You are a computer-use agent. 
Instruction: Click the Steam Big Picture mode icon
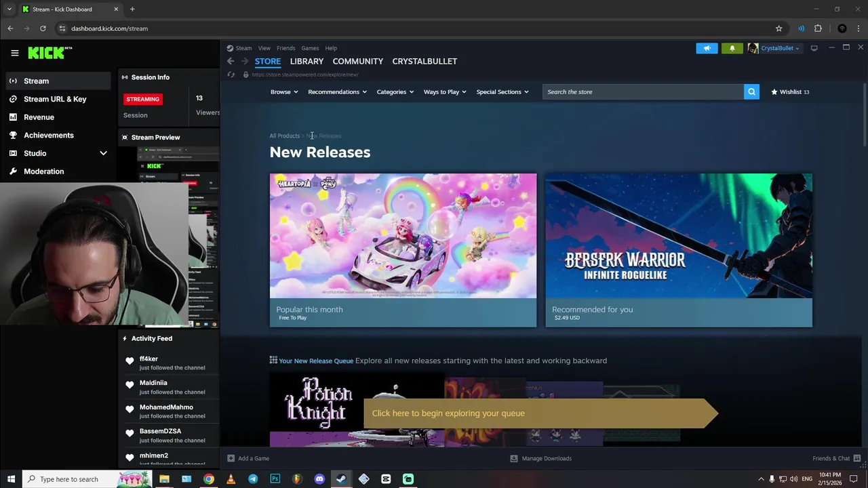(814, 48)
